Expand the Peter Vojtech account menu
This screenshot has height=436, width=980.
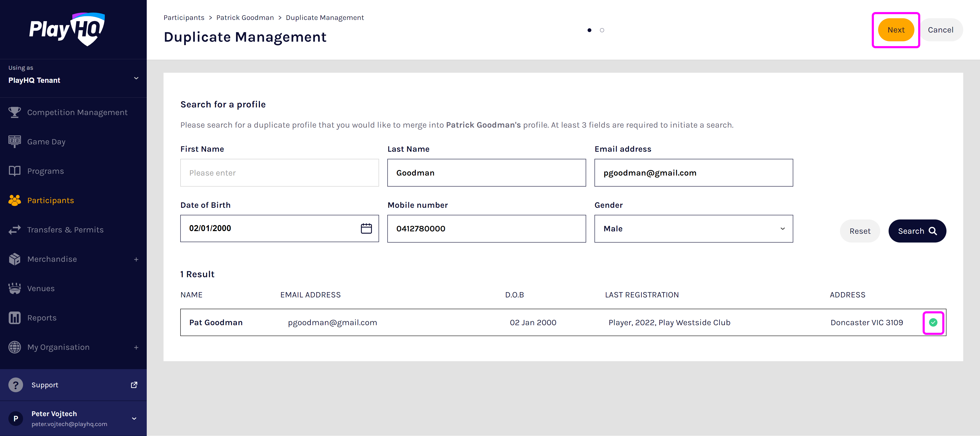[134, 418]
